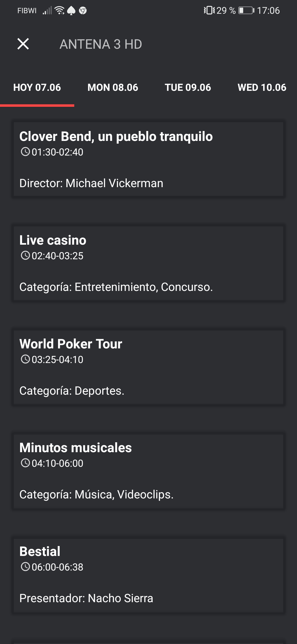This screenshot has height=644, width=297.
Task: Tap the Live casino program title
Action: 53,240
